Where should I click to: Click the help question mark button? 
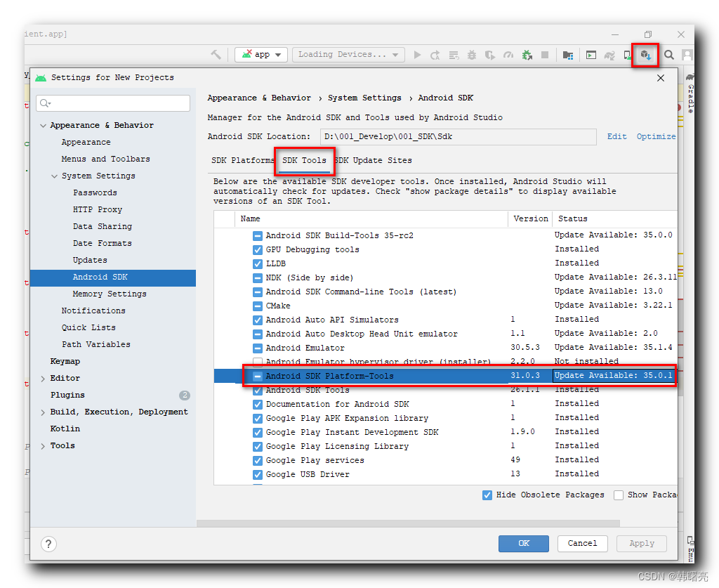[x=48, y=544]
